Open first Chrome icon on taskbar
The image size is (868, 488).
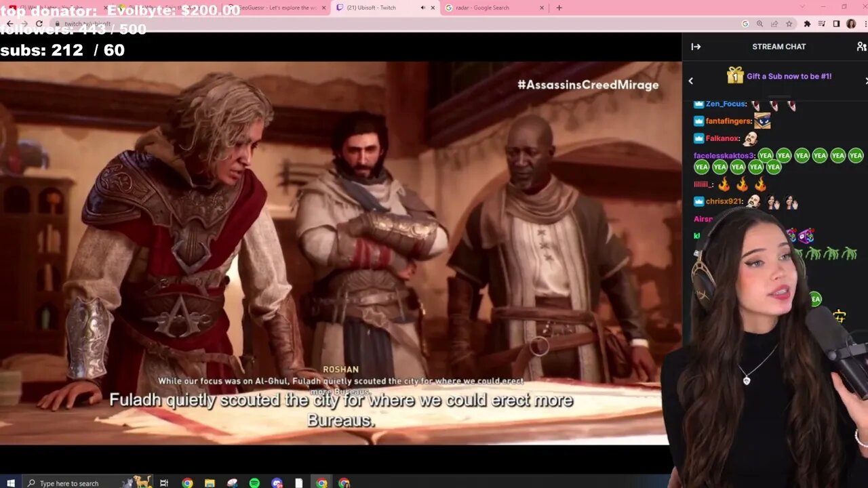tap(187, 483)
